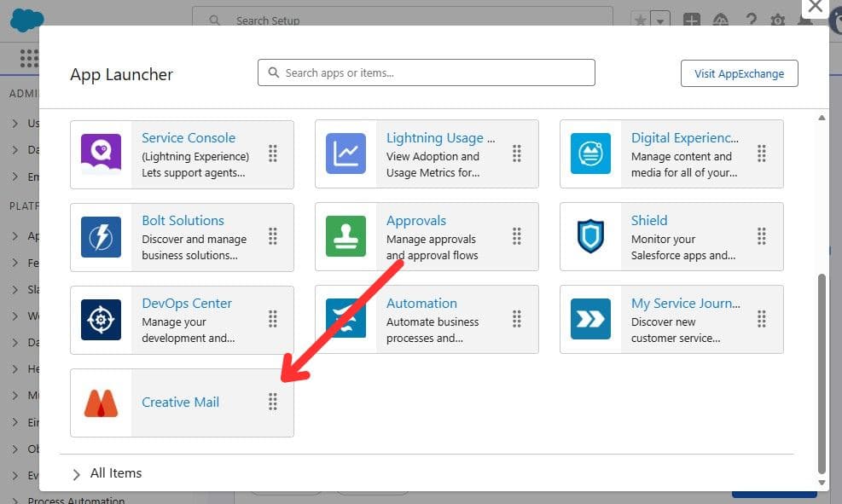
Task: Open the Shield link
Action: point(649,221)
